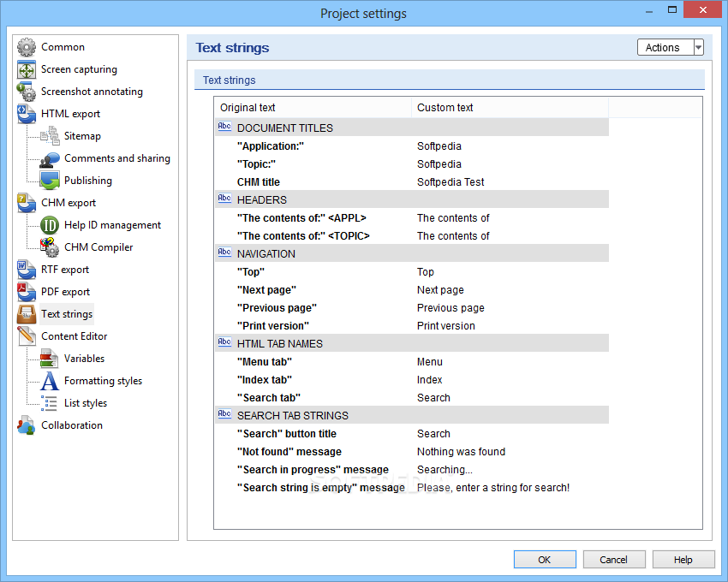
Task: Select RTF export in sidebar
Action: click(x=65, y=270)
